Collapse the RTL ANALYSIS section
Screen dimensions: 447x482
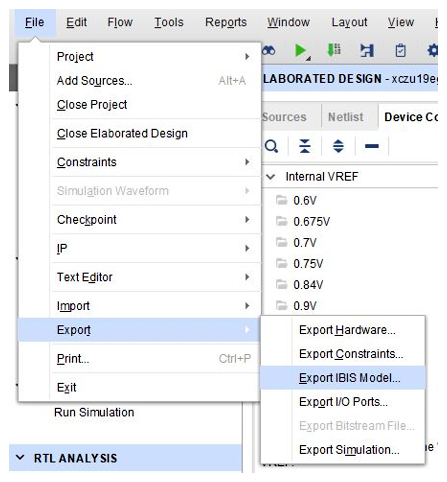(20, 457)
